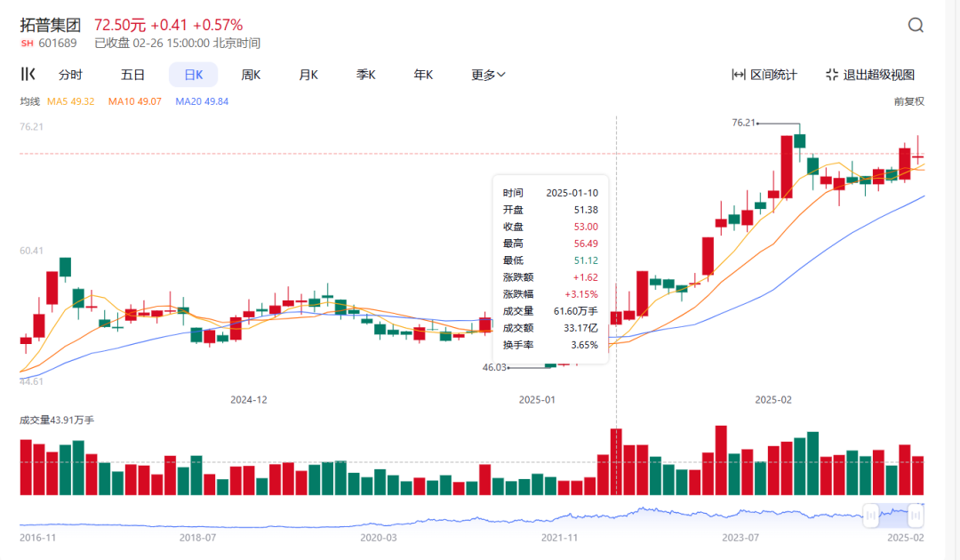This screenshot has height=560, width=960.
Task: Select the 月K monthly chart tab
Action: (x=308, y=75)
